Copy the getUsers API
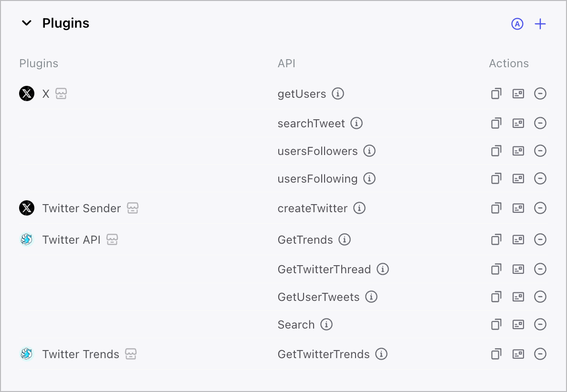Image resolution: width=567 pixels, height=392 pixels. coord(496,93)
